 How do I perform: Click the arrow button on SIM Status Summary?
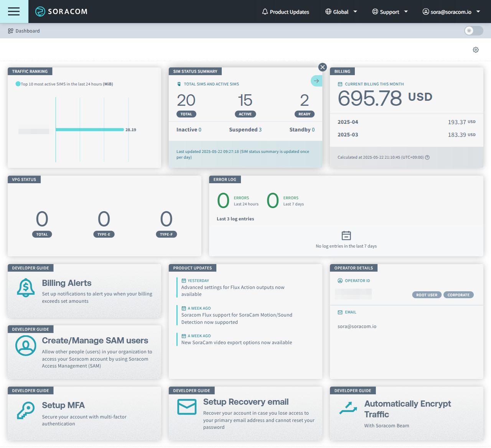pyautogui.click(x=316, y=81)
